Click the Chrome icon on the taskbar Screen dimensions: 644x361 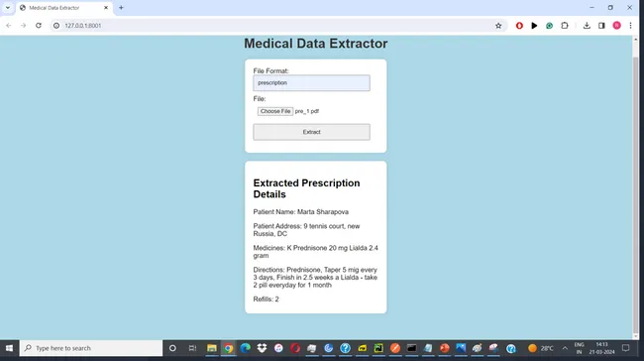click(x=228, y=348)
